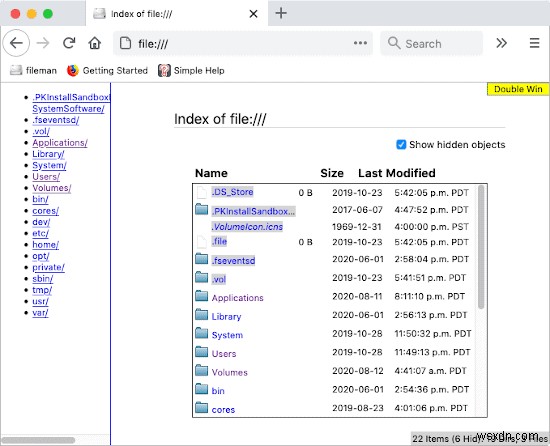This screenshot has width=550, height=446.
Task: Open the .VolumeIcon.icns file link
Action: click(247, 227)
